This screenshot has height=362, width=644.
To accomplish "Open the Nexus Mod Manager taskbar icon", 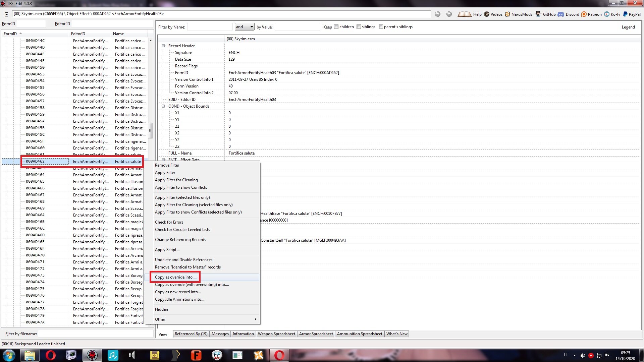I will click(x=259, y=355).
